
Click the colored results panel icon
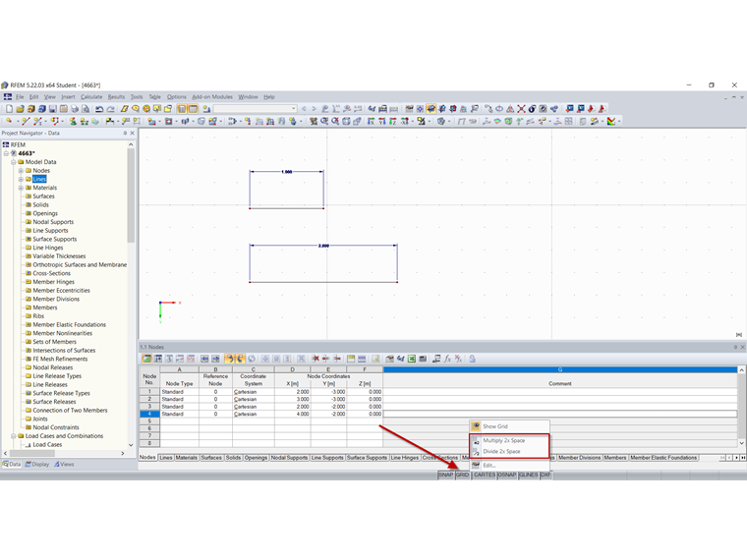pyautogui.click(x=611, y=122)
